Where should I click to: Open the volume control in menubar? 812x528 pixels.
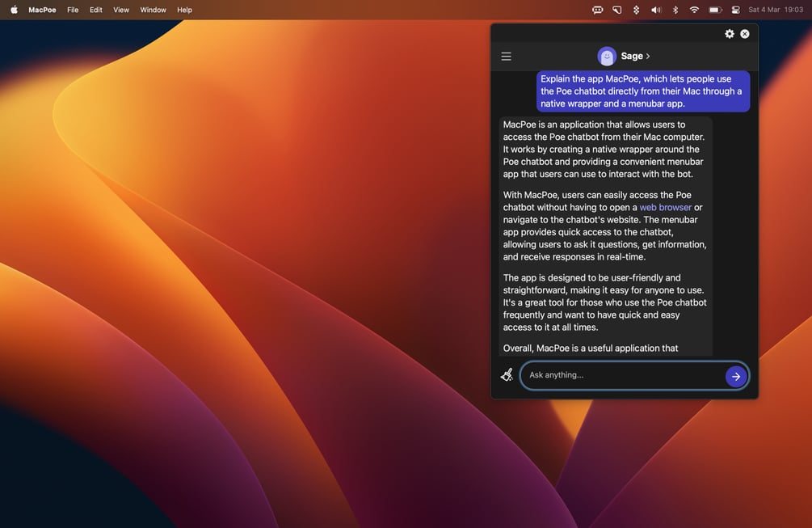(x=656, y=10)
